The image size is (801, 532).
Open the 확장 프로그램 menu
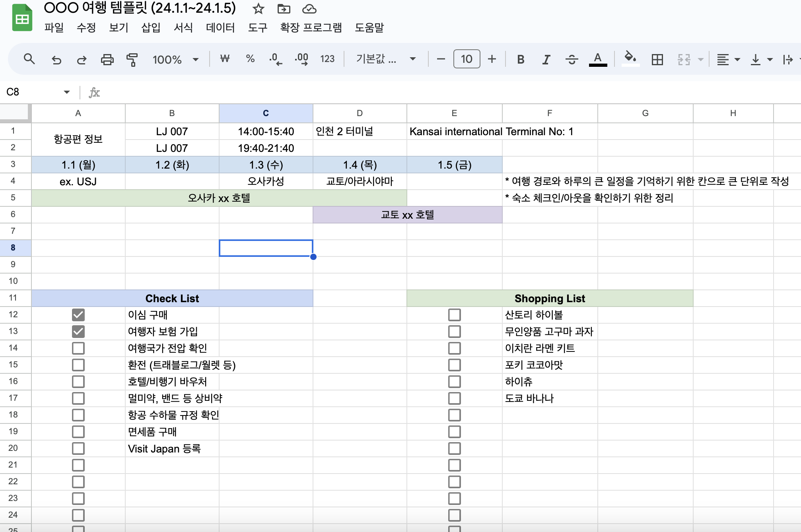[x=311, y=27]
